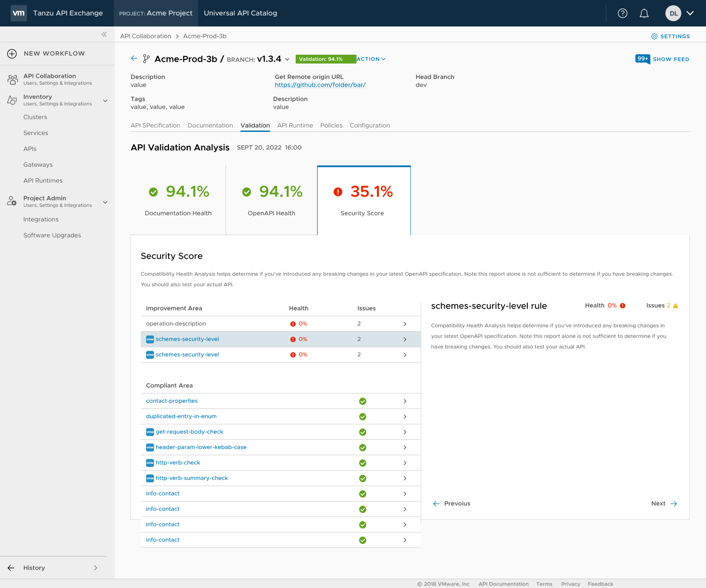
Task: Click the vmw badge on header-param-lower-kebab-case
Action: point(150,447)
